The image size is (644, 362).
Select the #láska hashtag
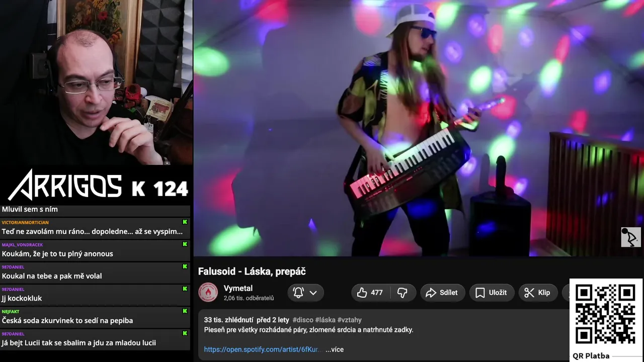(325, 320)
